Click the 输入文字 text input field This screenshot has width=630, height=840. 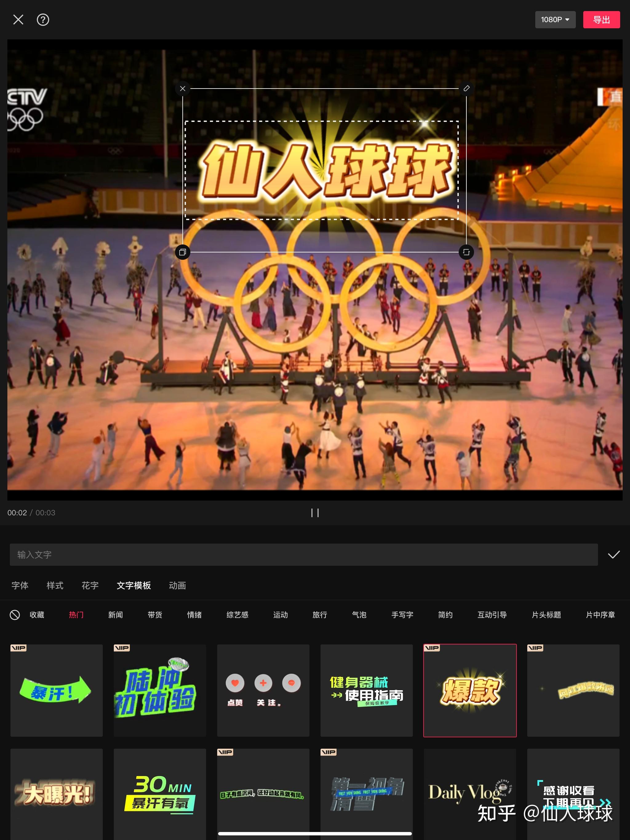303,555
